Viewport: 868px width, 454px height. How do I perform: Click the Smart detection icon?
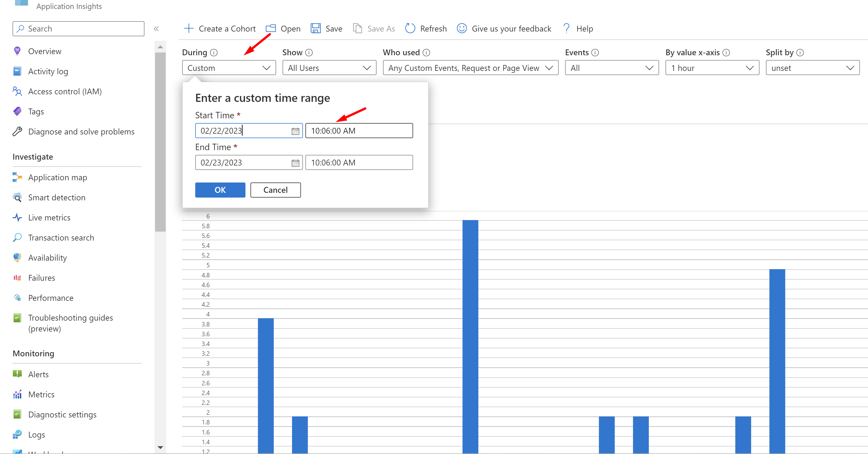pos(17,197)
